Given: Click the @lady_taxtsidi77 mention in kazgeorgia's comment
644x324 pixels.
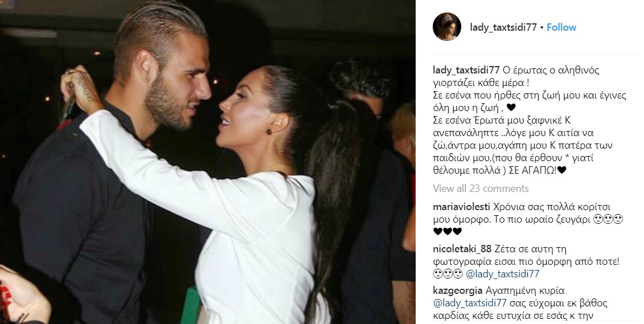Looking at the screenshot, I should point(470,304).
